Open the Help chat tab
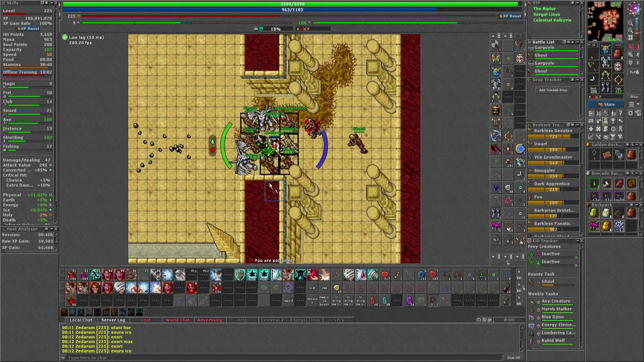 242,320
